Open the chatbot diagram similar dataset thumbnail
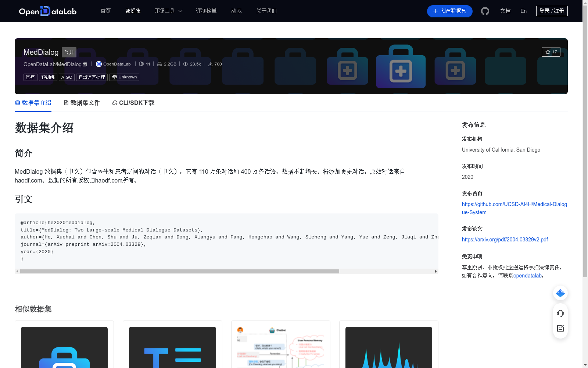This screenshot has height=368, width=588. click(281, 347)
